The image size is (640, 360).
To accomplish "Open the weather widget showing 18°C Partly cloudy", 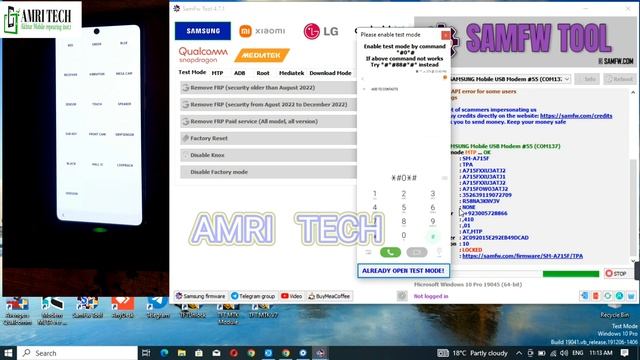I will (x=473, y=353).
